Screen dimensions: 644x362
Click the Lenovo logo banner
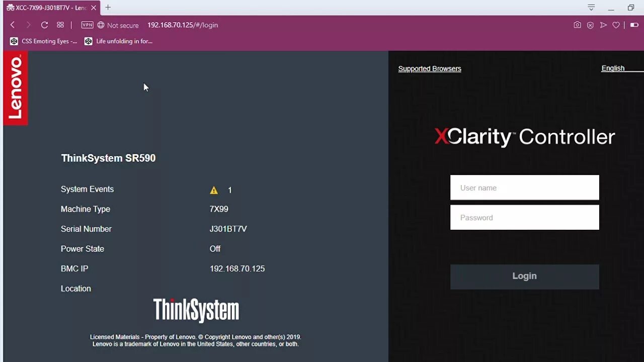(16, 87)
